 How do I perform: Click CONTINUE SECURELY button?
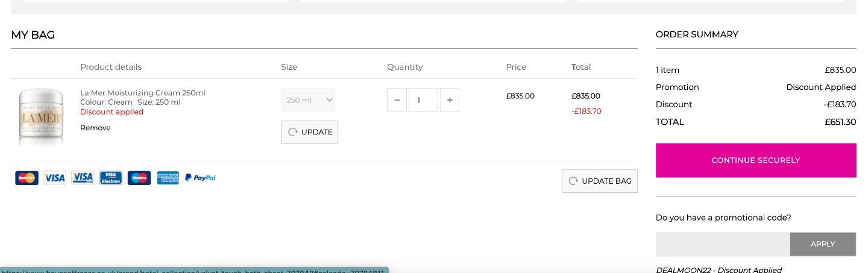coord(756,160)
